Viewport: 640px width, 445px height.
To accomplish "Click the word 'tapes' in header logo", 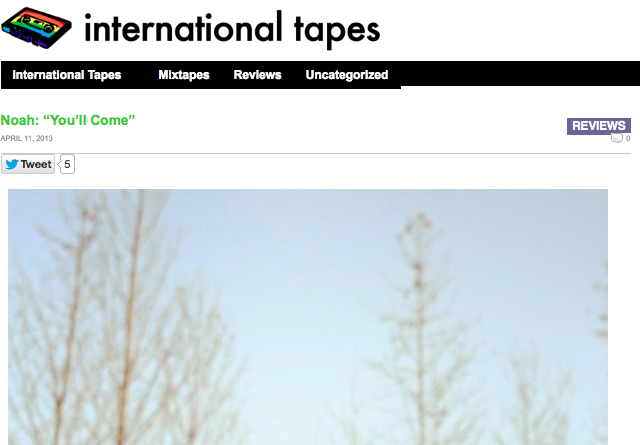I will tap(337, 31).
